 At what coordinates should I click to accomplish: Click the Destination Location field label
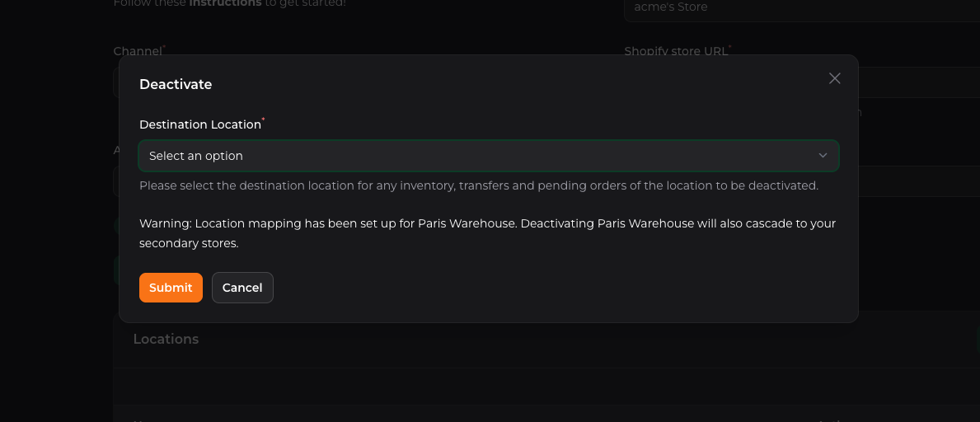[200, 124]
